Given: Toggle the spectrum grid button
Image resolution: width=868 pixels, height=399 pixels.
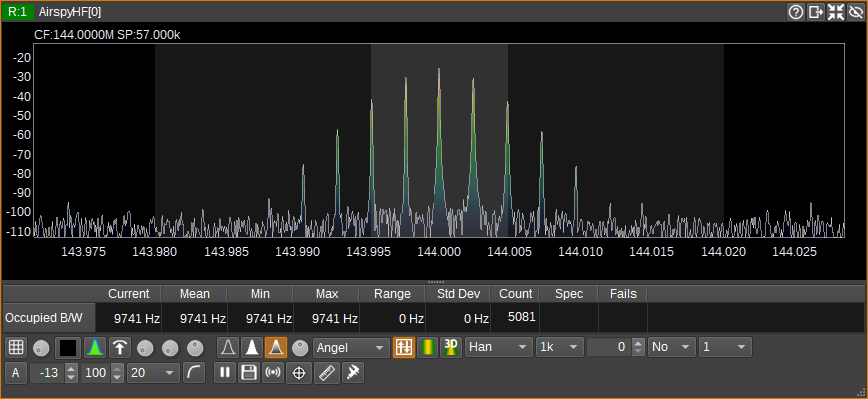Looking at the screenshot, I should (x=16, y=347).
